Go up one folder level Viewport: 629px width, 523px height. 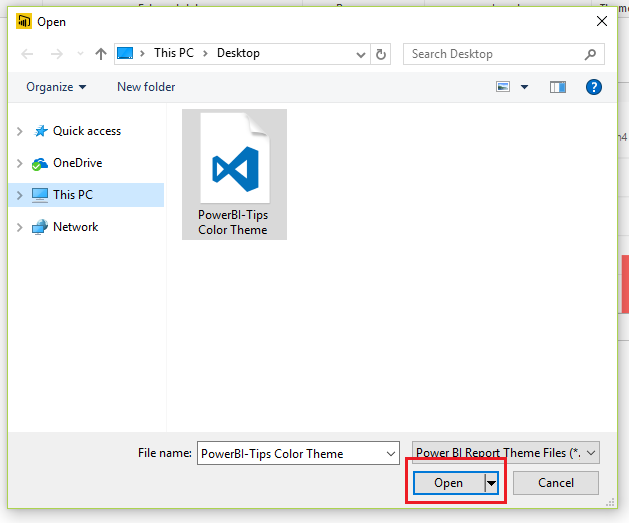[x=101, y=54]
